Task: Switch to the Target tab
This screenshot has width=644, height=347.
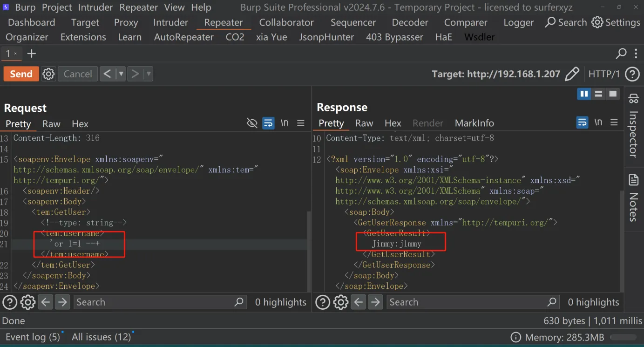Action: (x=85, y=22)
